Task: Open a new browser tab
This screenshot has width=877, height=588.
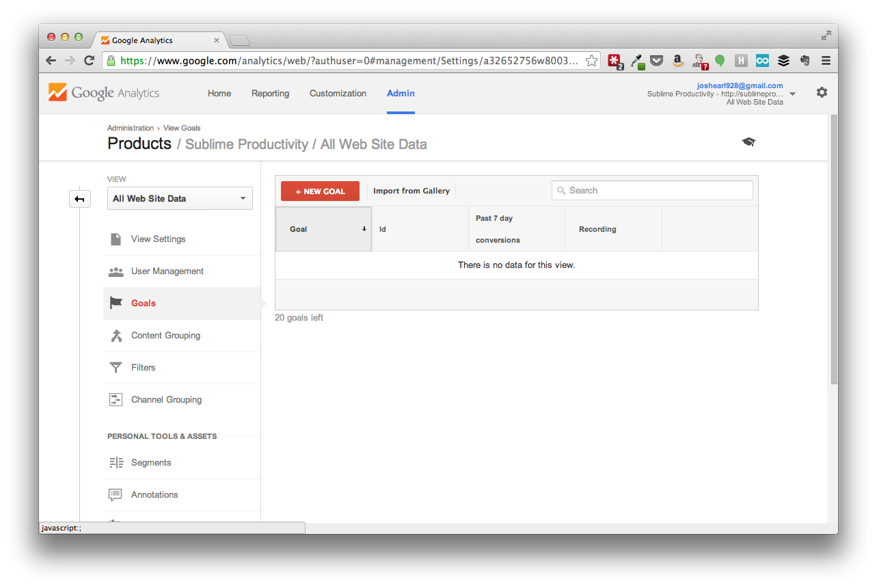Action: coord(239,40)
